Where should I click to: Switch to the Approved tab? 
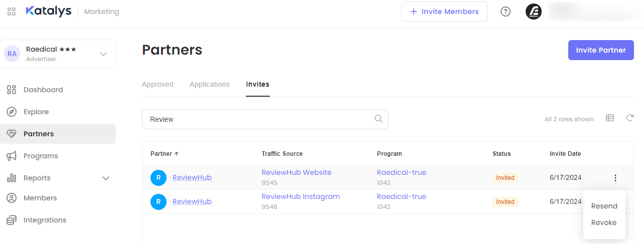tap(157, 84)
